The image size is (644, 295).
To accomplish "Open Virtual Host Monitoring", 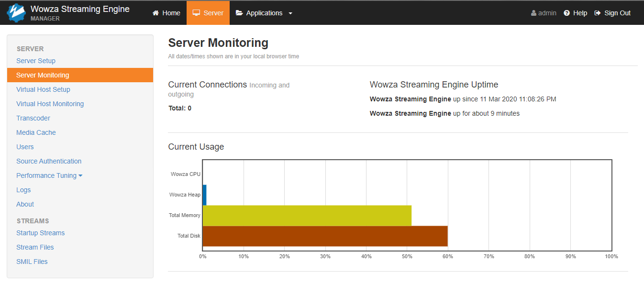I will 50,104.
